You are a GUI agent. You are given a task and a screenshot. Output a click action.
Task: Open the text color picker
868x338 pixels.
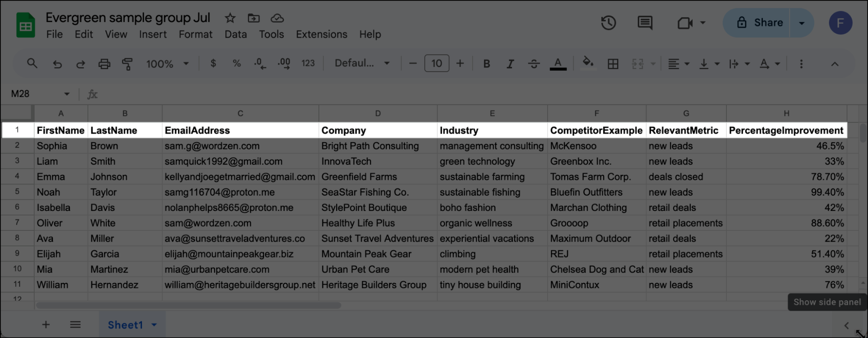558,64
